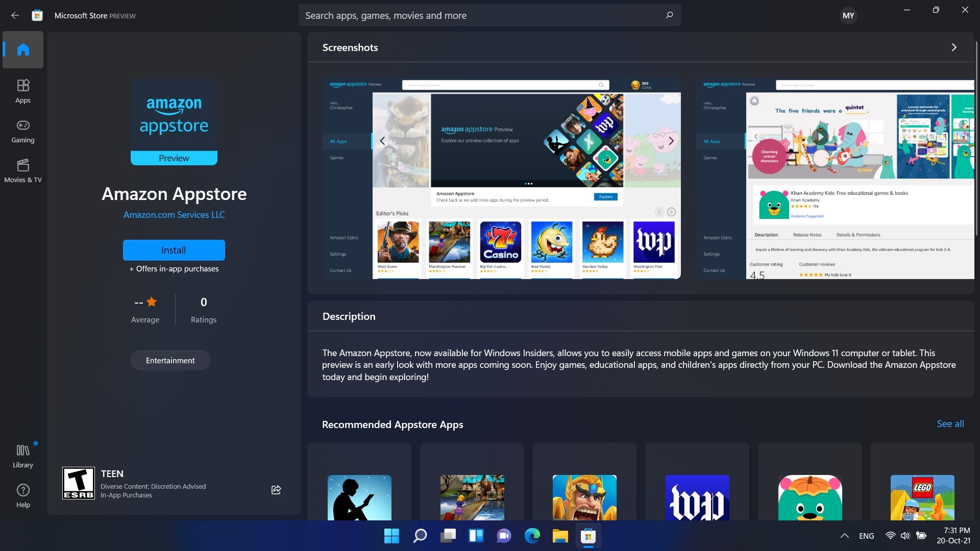Open File Explorer from the taskbar
The width and height of the screenshot is (980, 551).
click(x=560, y=536)
